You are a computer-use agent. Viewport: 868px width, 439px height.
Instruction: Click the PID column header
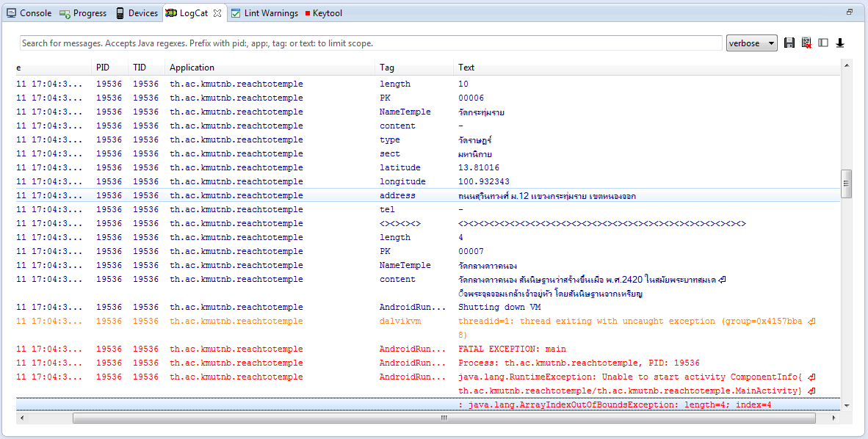[x=103, y=68]
